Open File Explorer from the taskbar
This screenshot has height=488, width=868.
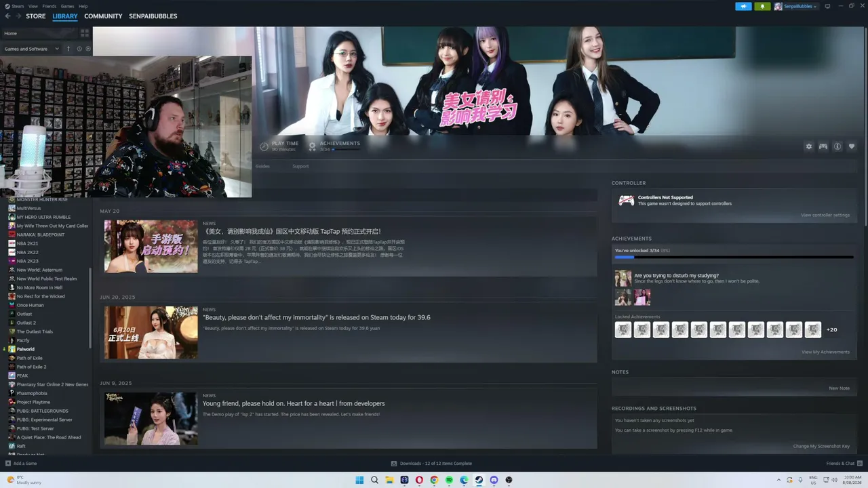point(389,480)
